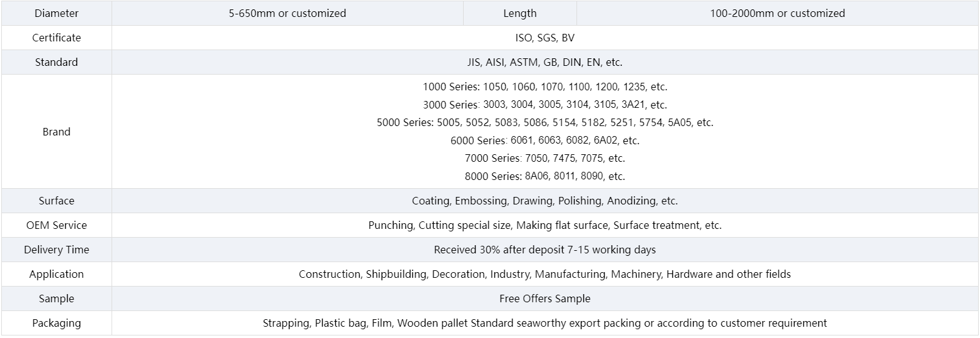The image size is (980, 338).
Task: Click the Length header cell
Action: pos(519,13)
